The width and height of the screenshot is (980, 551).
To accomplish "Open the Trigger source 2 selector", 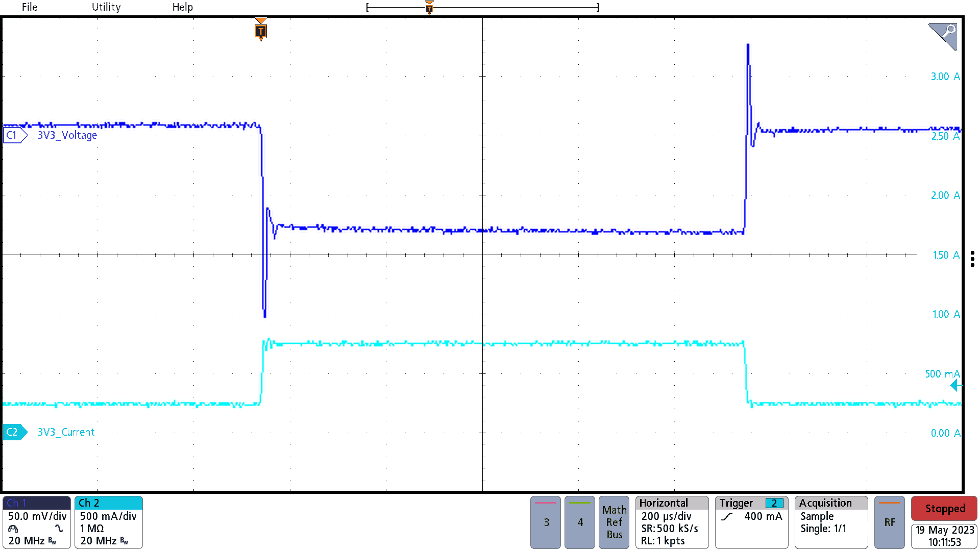I will click(775, 503).
